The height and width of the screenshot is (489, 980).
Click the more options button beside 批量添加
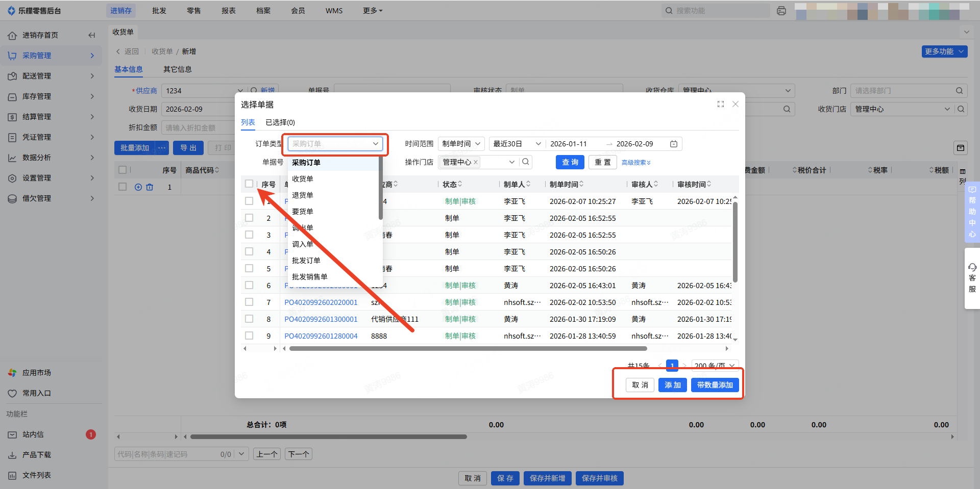[x=162, y=148]
